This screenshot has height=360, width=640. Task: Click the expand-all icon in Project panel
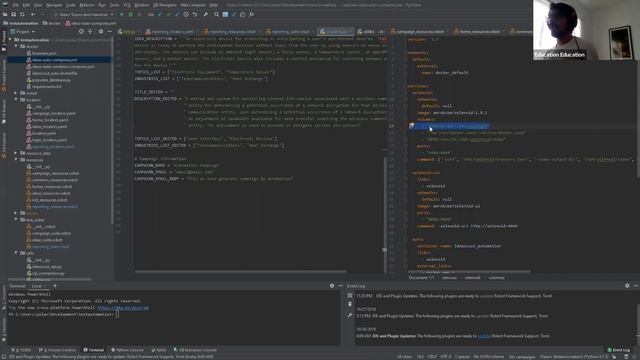90,31
